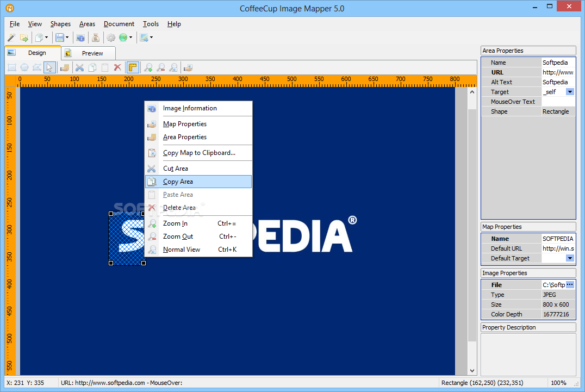Select the circle shape tool
The height and width of the screenshot is (392, 585).
coord(24,67)
